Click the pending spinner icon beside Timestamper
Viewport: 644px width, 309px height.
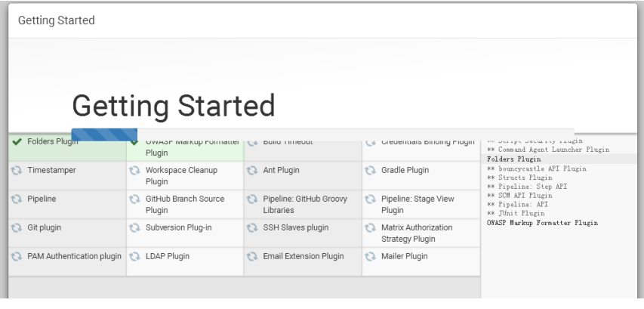[17, 171]
